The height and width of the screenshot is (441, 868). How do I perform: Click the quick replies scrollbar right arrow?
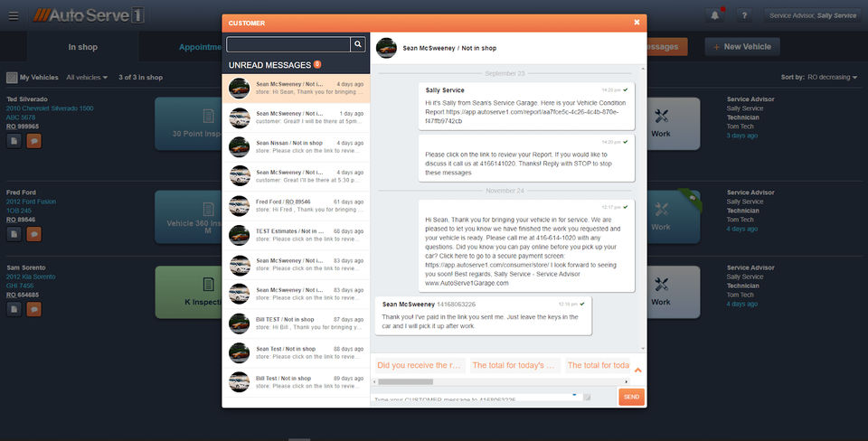point(627,381)
